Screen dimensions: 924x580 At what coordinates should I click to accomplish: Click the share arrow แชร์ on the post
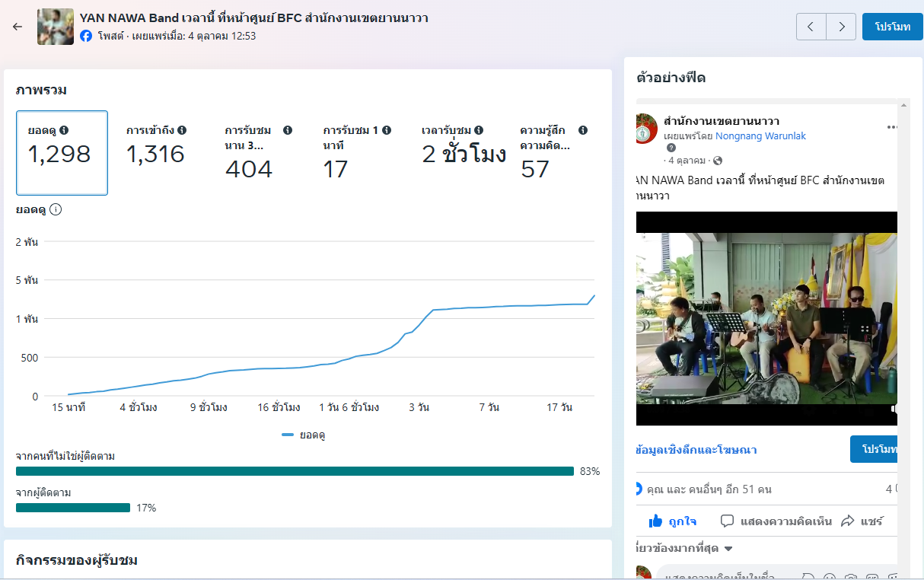pyautogui.click(x=862, y=521)
